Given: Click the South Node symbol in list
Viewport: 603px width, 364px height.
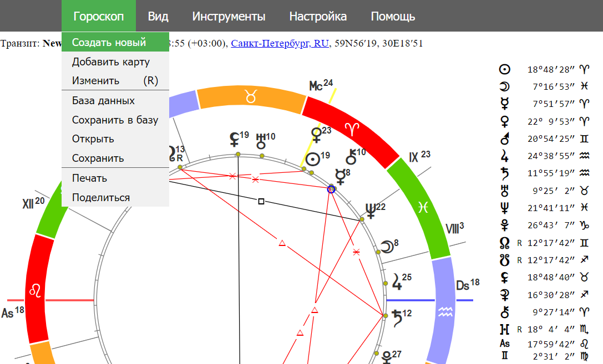Looking at the screenshot, I should pyautogui.click(x=504, y=260).
